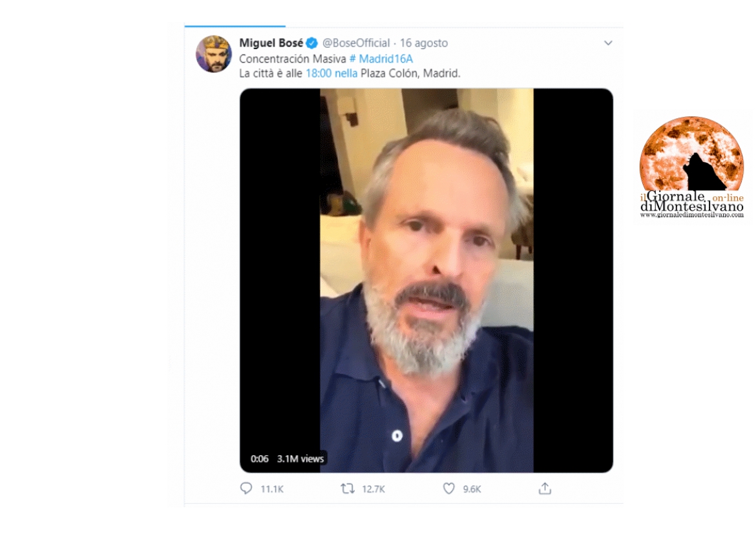
Task: Click the Miguel Bosé display name
Action: click(271, 43)
